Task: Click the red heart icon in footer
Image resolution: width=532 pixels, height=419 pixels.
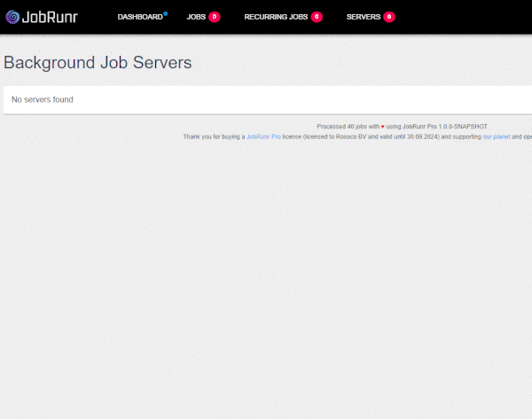Action: pyautogui.click(x=383, y=127)
